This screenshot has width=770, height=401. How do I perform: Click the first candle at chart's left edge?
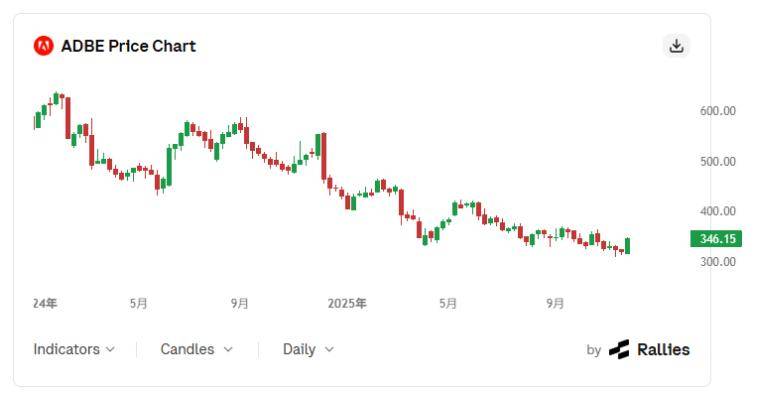point(37,120)
